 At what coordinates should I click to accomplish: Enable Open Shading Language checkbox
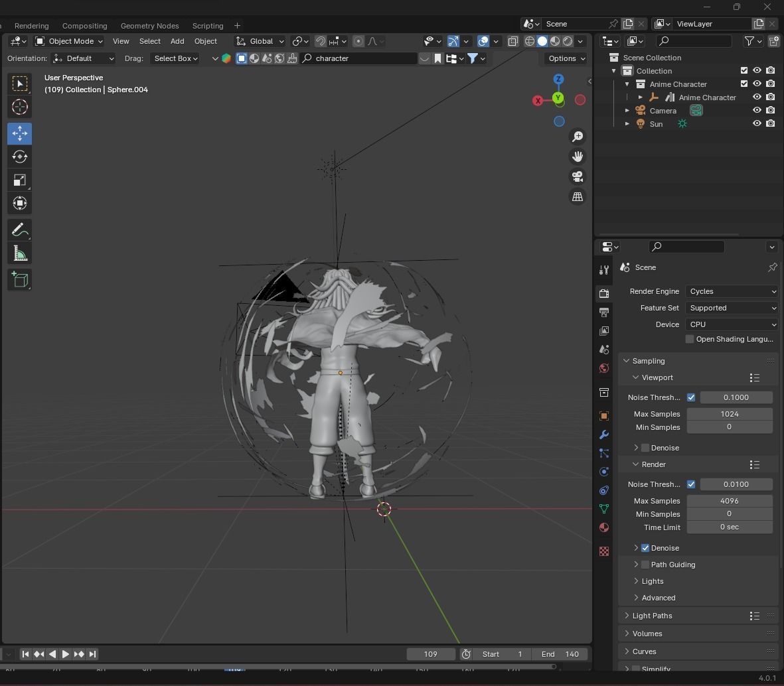point(690,339)
